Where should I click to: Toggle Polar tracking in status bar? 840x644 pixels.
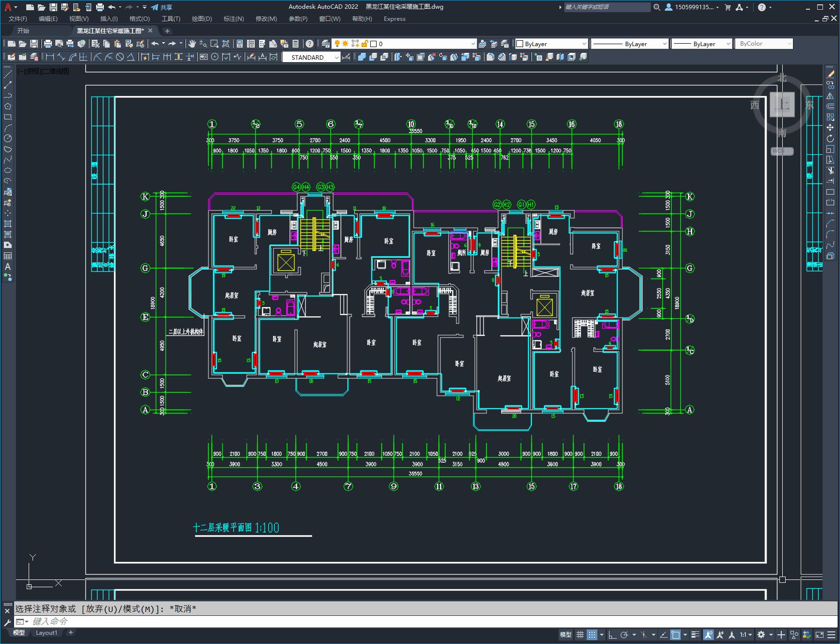coord(625,634)
